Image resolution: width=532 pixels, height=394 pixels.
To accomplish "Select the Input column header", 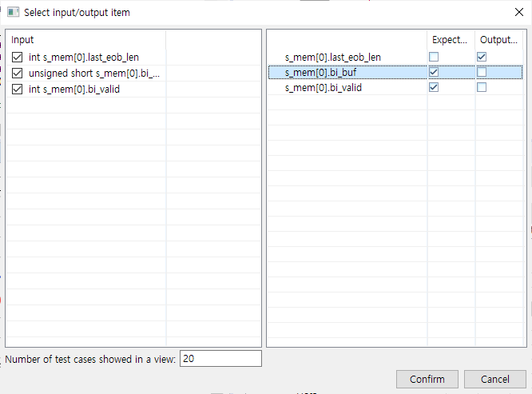I will click(86, 40).
